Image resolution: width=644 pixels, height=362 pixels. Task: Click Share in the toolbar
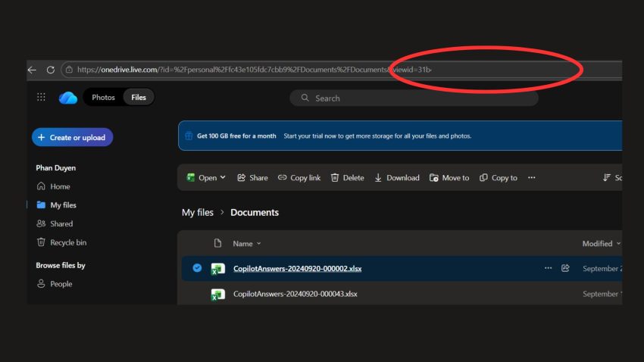click(252, 178)
